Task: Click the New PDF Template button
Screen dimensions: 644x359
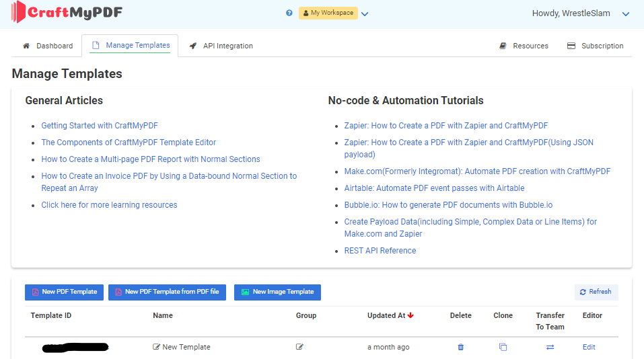Action: [64, 292]
